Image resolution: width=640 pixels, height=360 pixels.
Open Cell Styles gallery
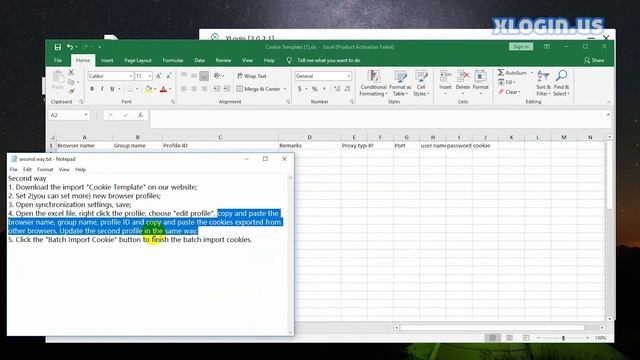pyautogui.click(x=421, y=83)
